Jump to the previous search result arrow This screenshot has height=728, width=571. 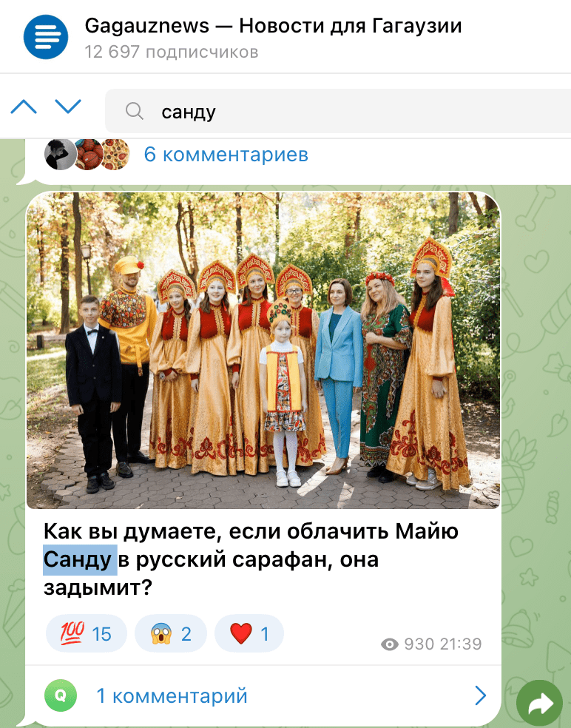click(24, 107)
